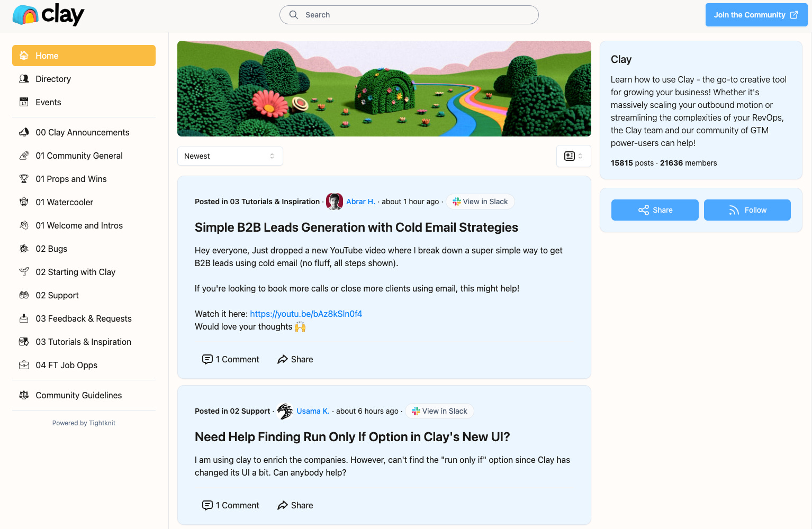
Task: Click the waving hand icon for Welcome and Intros
Action: (24, 225)
